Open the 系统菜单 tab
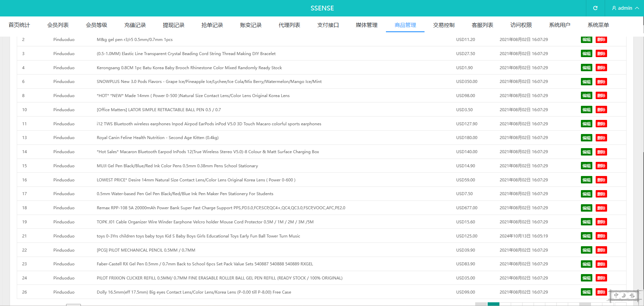The image size is (644, 306). pos(598,25)
